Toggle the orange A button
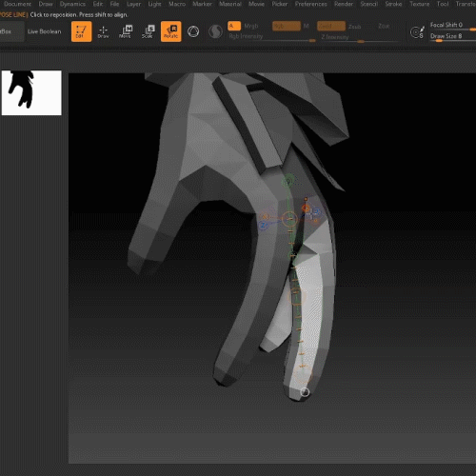 (x=234, y=26)
